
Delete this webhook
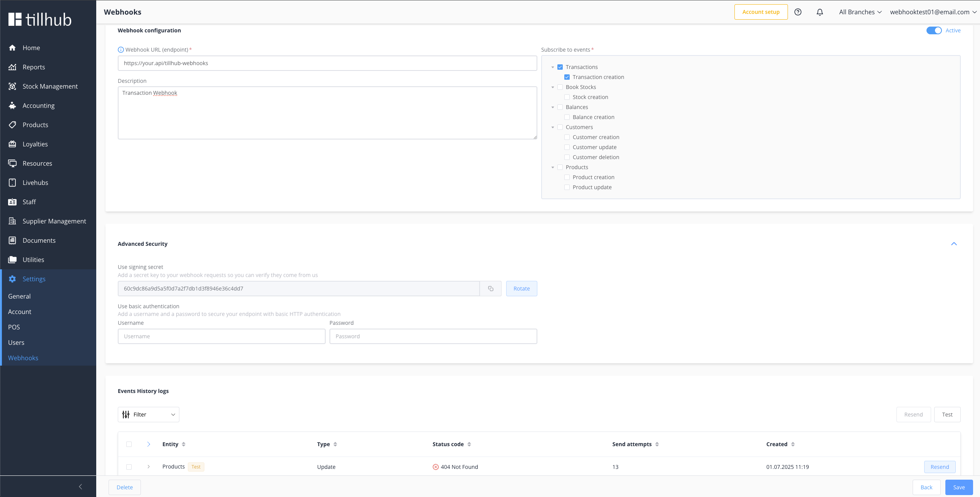coord(125,487)
